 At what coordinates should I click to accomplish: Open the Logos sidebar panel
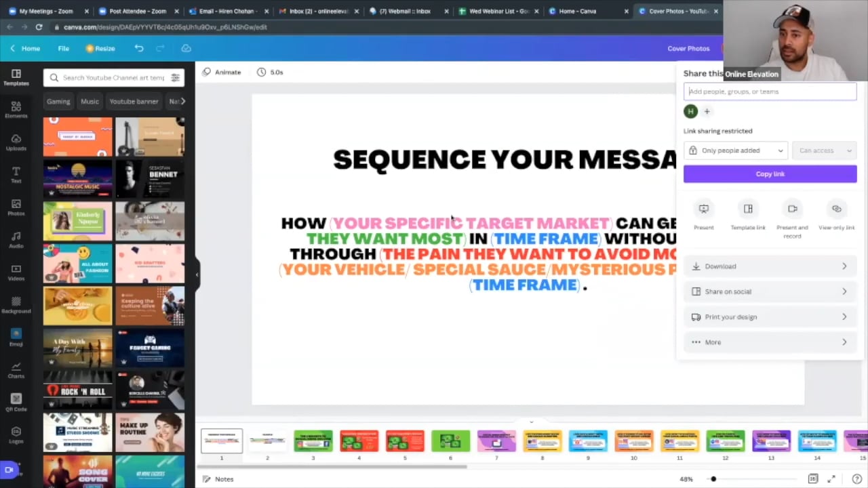tap(16, 435)
